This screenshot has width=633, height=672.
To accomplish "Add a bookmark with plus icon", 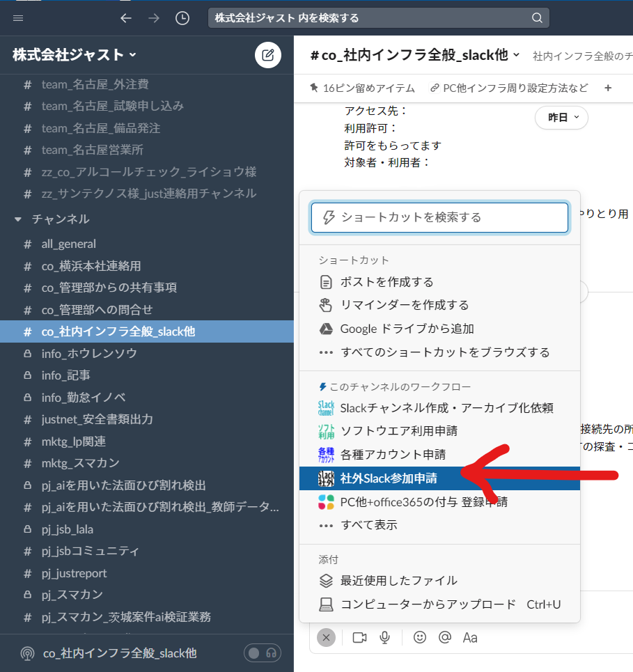I will (608, 88).
